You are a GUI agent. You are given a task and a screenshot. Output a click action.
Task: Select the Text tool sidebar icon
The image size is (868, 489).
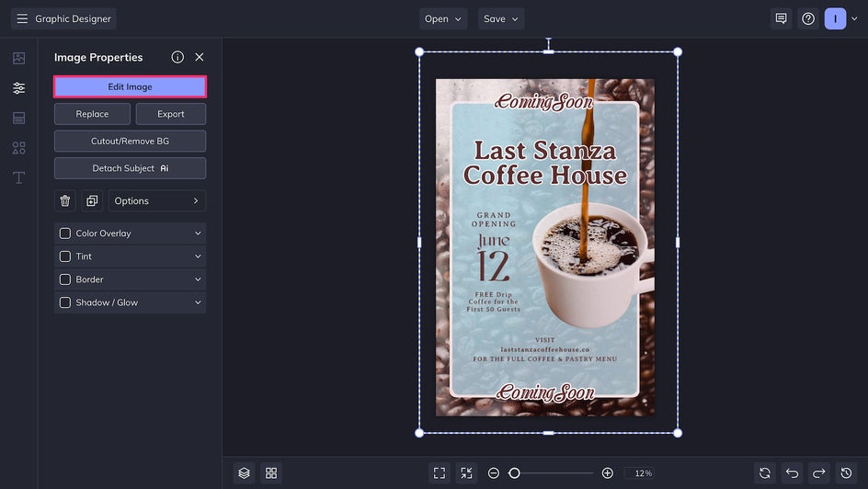pyautogui.click(x=18, y=177)
